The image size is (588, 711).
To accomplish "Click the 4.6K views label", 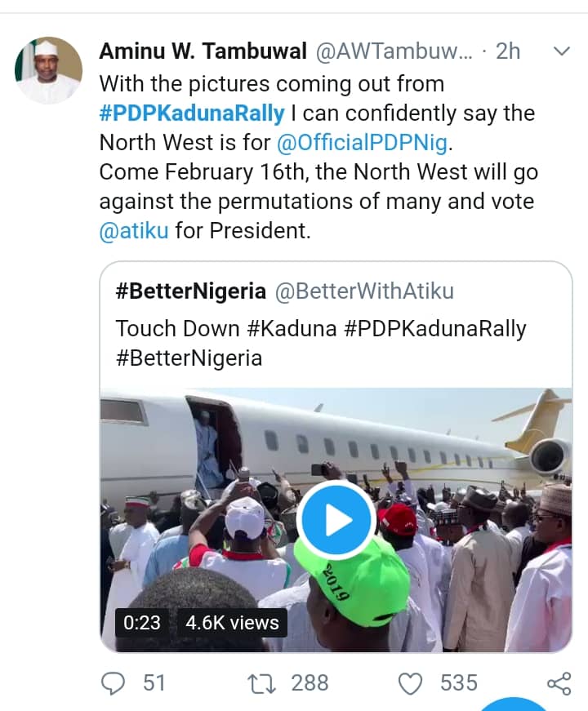I will tap(232, 623).
